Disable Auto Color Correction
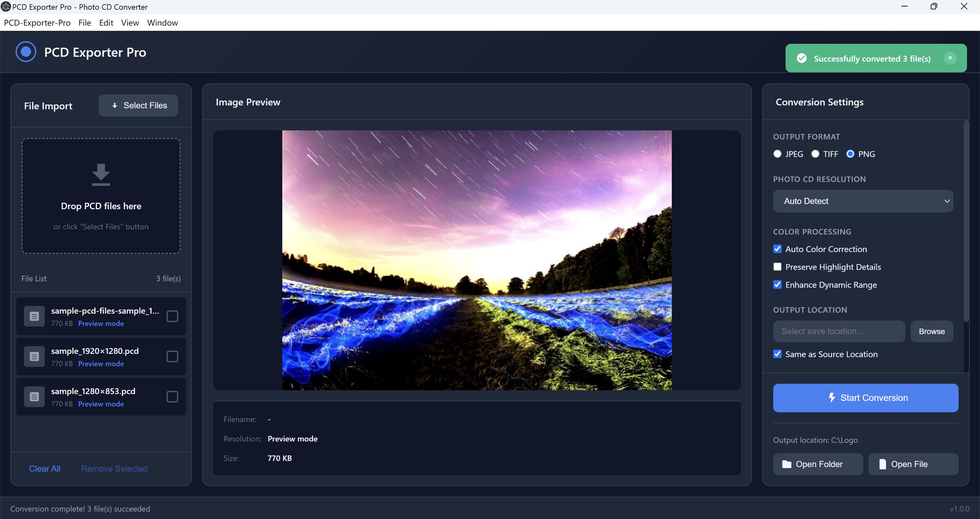The image size is (980, 519). tap(777, 249)
